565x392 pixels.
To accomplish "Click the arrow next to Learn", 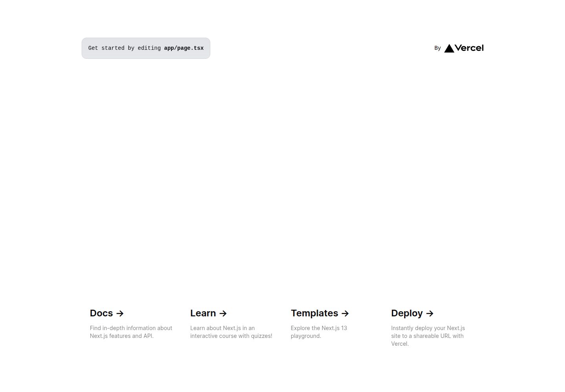I will click(x=223, y=314).
